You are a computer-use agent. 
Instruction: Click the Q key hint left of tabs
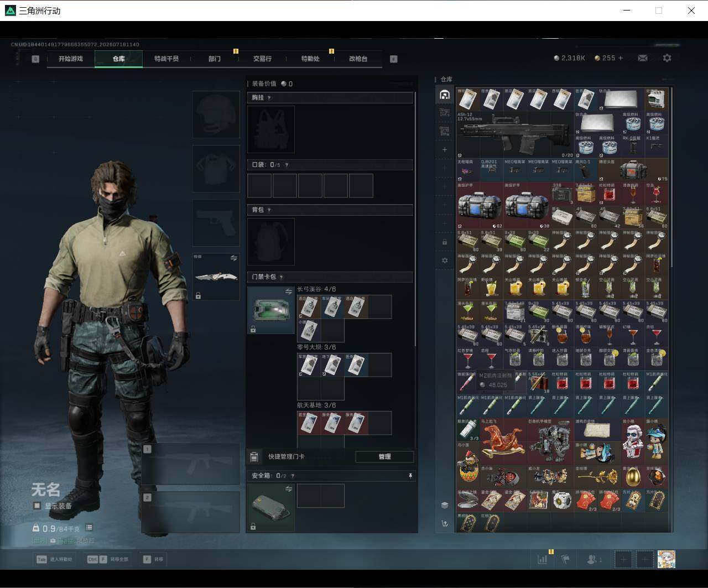pos(35,59)
